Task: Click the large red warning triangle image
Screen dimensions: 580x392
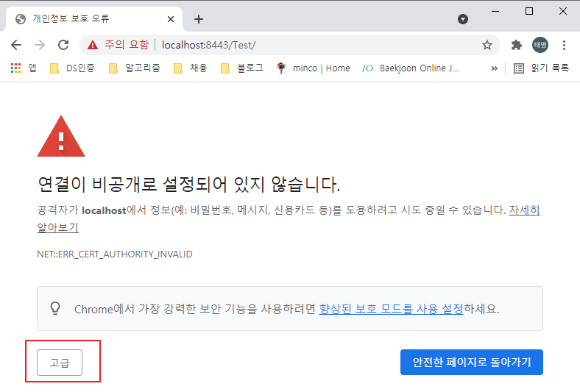Action: (61, 136)
